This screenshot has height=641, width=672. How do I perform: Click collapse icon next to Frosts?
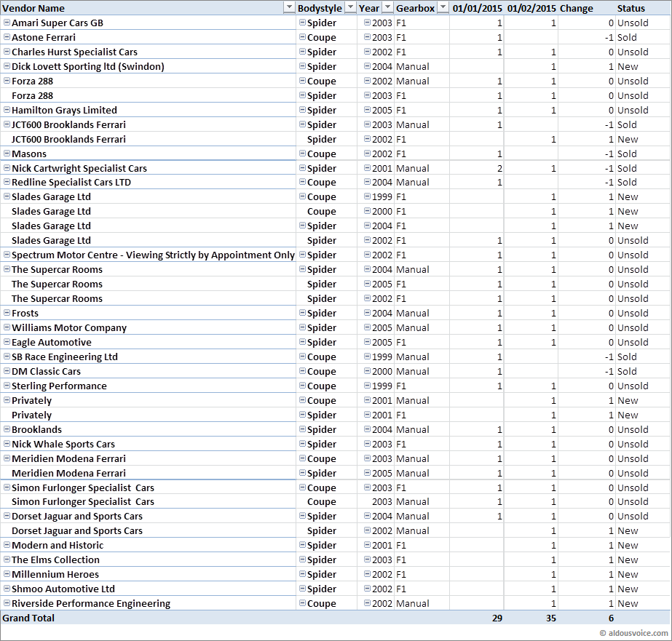pyautogui.click(x=7, y=313)
